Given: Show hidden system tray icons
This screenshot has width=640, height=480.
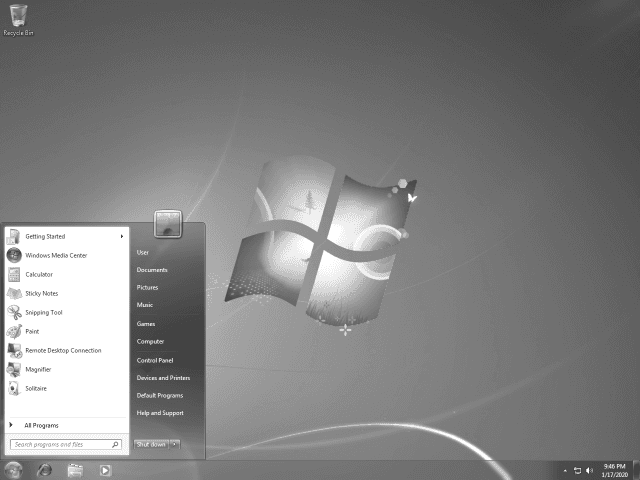Looking at the screenshot, I should pos(565,470).
